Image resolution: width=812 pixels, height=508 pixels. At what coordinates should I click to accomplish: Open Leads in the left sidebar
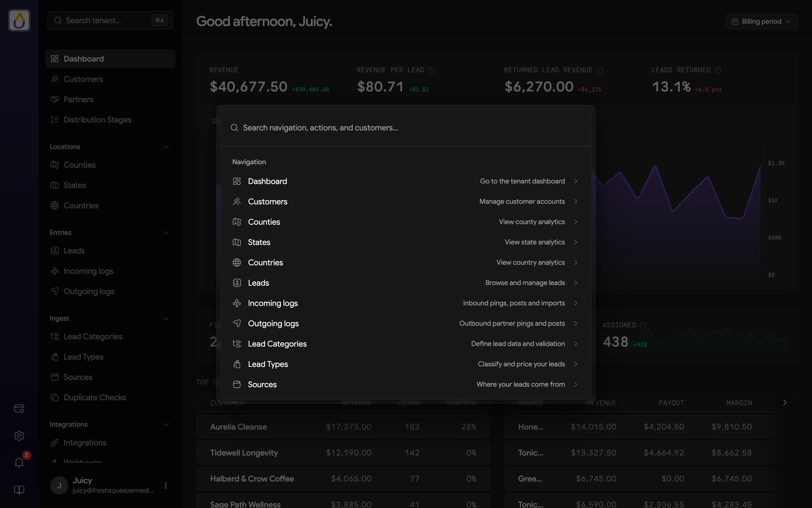point(110,251)
